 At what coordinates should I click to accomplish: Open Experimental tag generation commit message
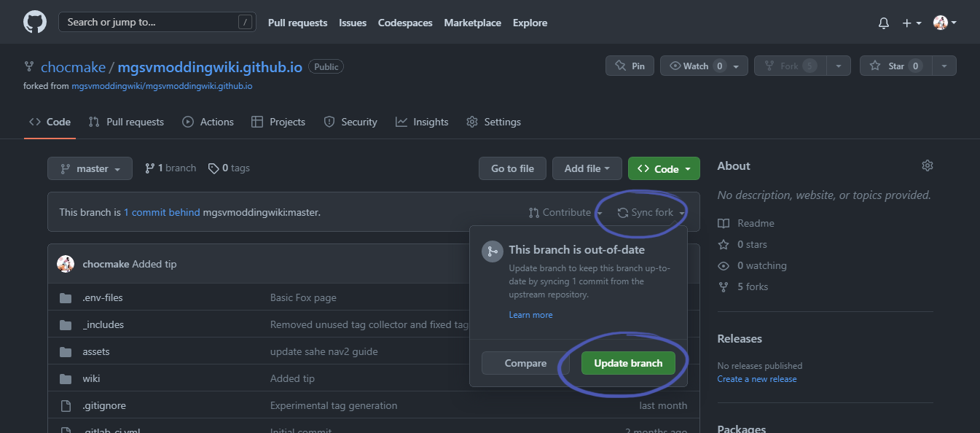point(334,405)
